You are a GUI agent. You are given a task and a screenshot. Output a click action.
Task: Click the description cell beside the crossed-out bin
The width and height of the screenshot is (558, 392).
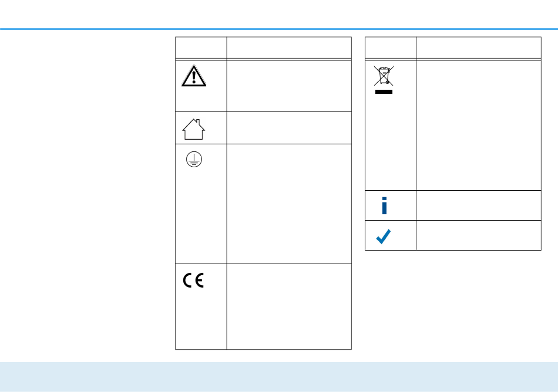[x=478, y=124]
